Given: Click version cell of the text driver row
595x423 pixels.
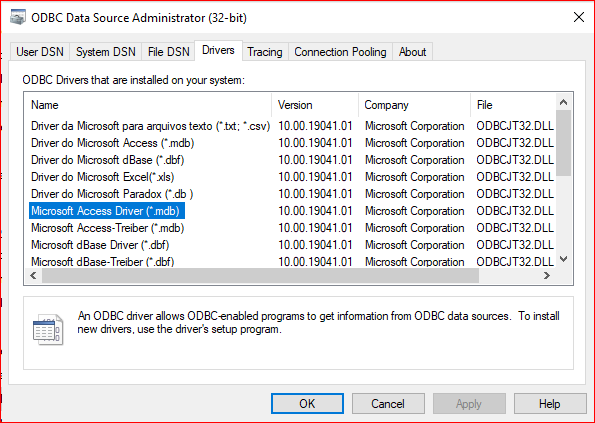Looking at the screenshot, I should tap(315, 126).
